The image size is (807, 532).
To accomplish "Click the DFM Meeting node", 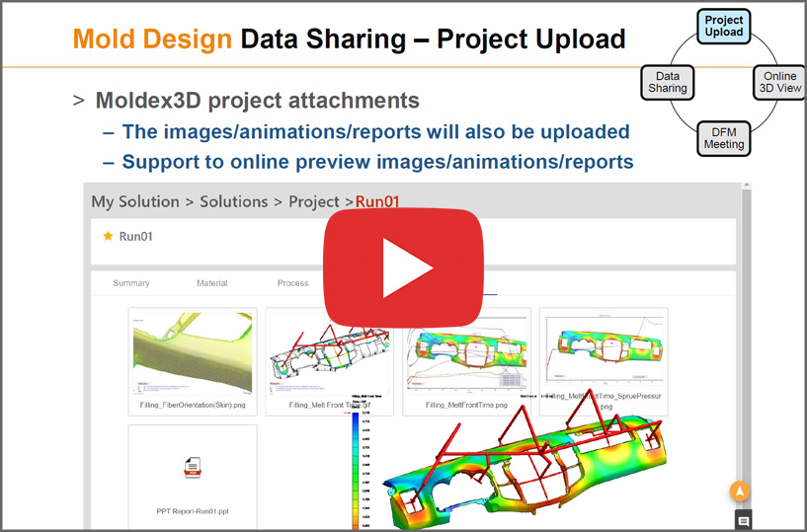I will [x=724, y=138].
